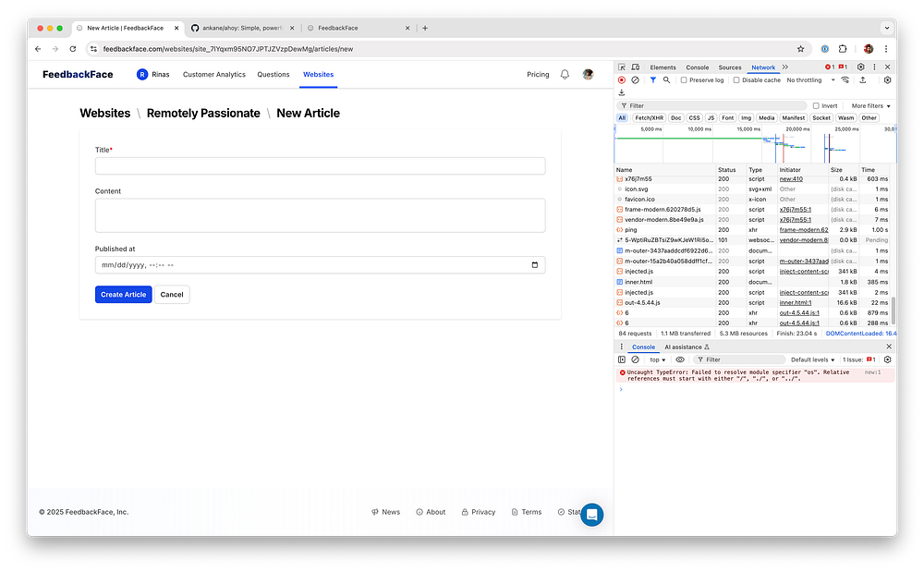
Task: Open the DevTools three-dot menu
Action: 874,67
